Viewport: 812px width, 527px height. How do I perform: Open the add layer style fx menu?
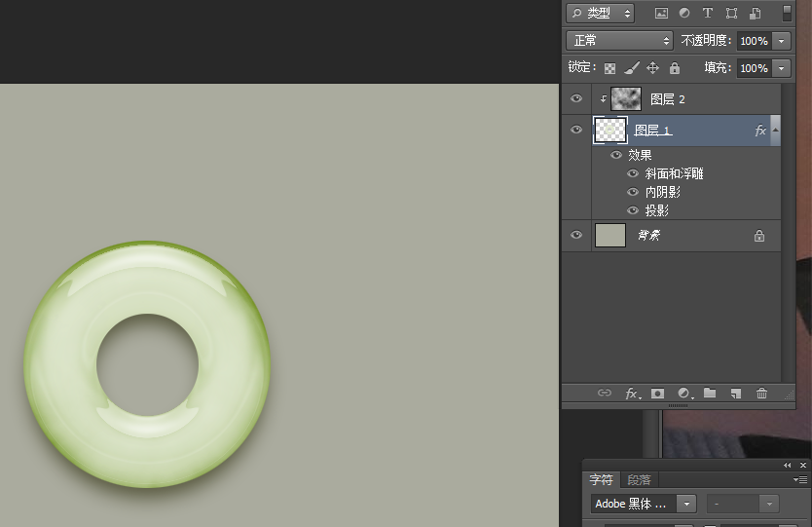(x=633, y=394)
